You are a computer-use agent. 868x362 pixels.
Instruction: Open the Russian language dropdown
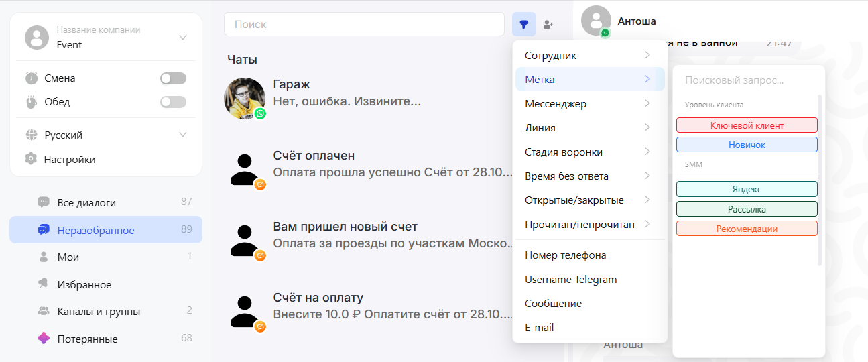click(182, 135)
